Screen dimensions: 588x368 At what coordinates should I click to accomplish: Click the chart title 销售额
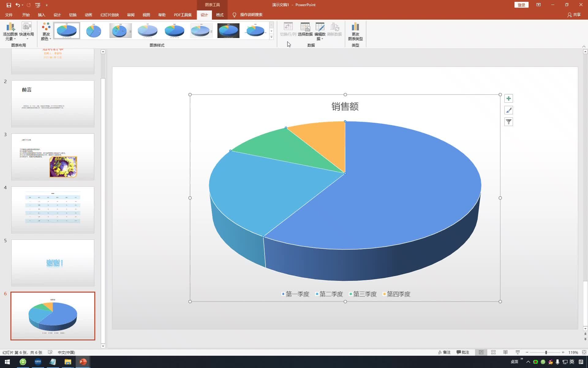click(x=345, y=106)
